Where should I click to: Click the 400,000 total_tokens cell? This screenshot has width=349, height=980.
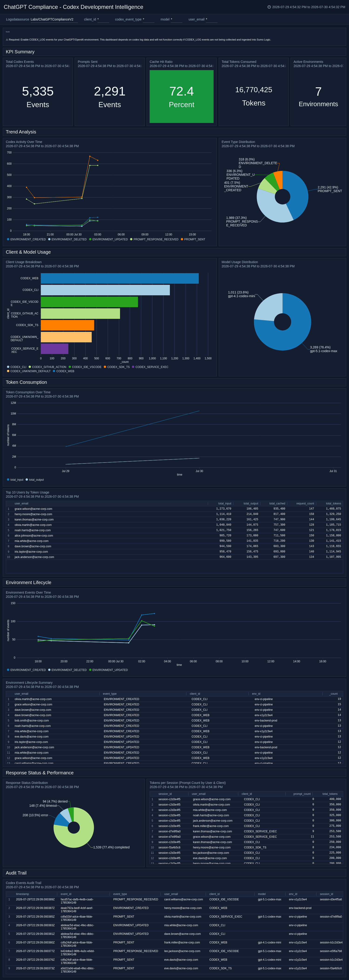coord(335,799)
